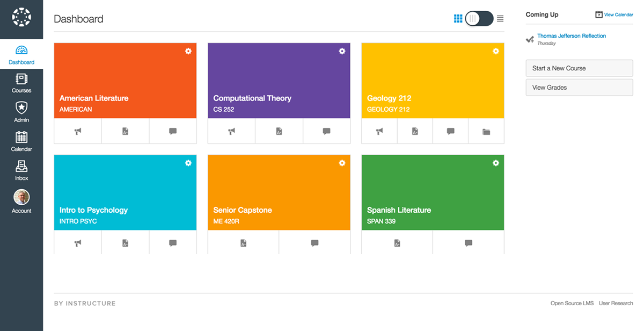Screen dimensions: 644x331
Task: View assignments for Computational Theory
Action: (x=279, y=131)
